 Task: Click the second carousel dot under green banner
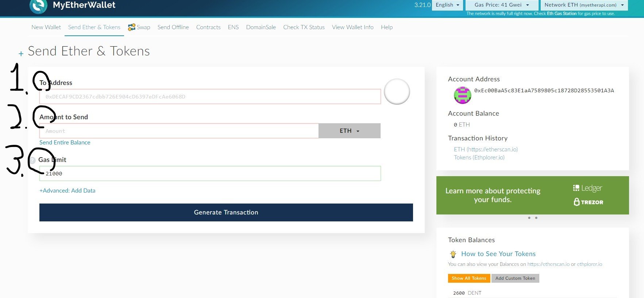[x=536, y=218]
